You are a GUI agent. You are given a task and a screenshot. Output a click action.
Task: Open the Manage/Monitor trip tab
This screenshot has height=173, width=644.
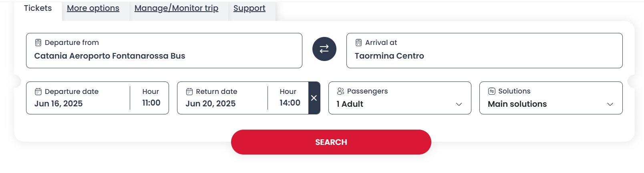coord(176,8)
